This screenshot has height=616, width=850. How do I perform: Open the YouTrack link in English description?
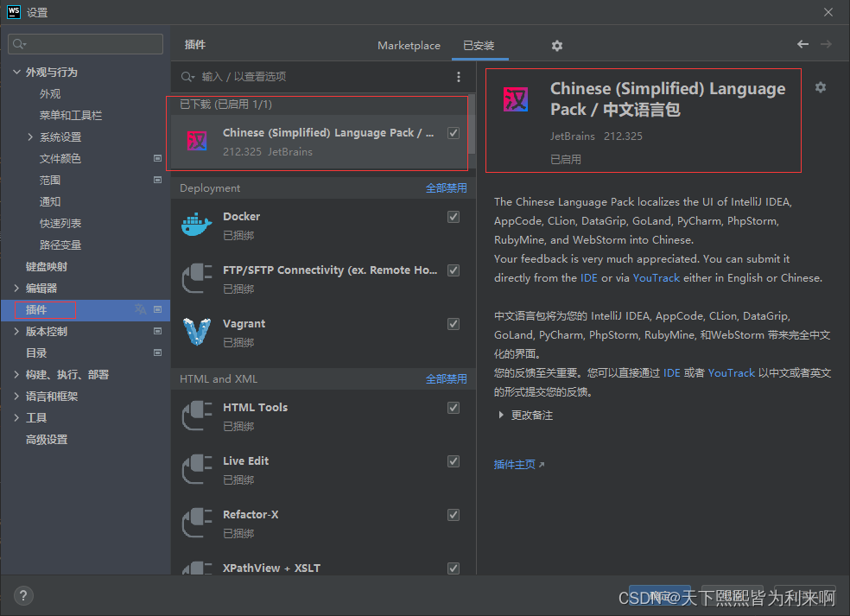[x=656, y=277]
